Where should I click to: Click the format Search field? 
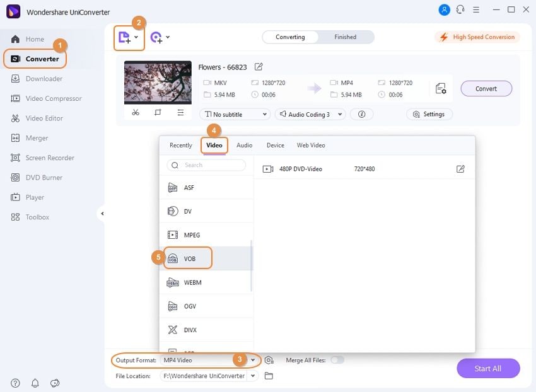206,165
